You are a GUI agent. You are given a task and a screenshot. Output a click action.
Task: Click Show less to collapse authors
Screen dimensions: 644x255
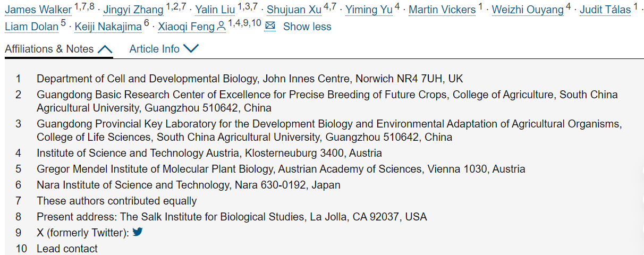pyautogui.click(x=307, y=27)
